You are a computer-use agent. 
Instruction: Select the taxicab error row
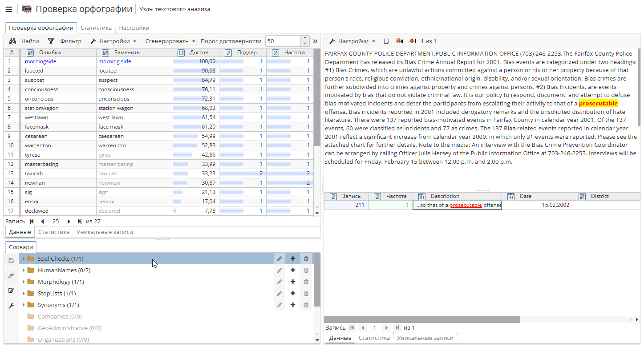point(159,173)
